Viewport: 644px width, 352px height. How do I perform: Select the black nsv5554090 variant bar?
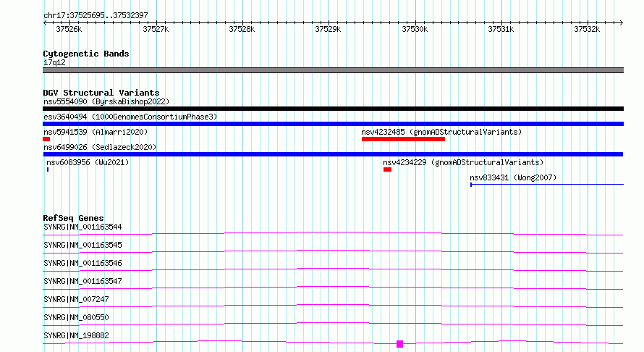[x=333, y=109]
